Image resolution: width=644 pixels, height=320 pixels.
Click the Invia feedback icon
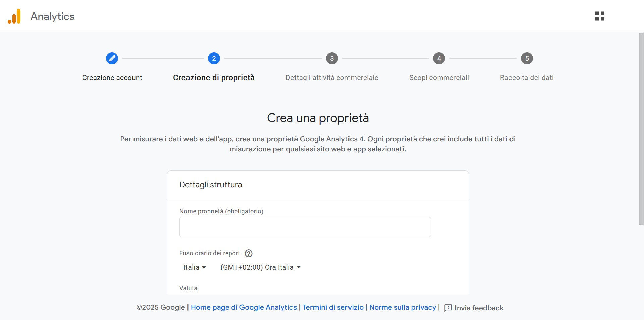tap(448, 308)
